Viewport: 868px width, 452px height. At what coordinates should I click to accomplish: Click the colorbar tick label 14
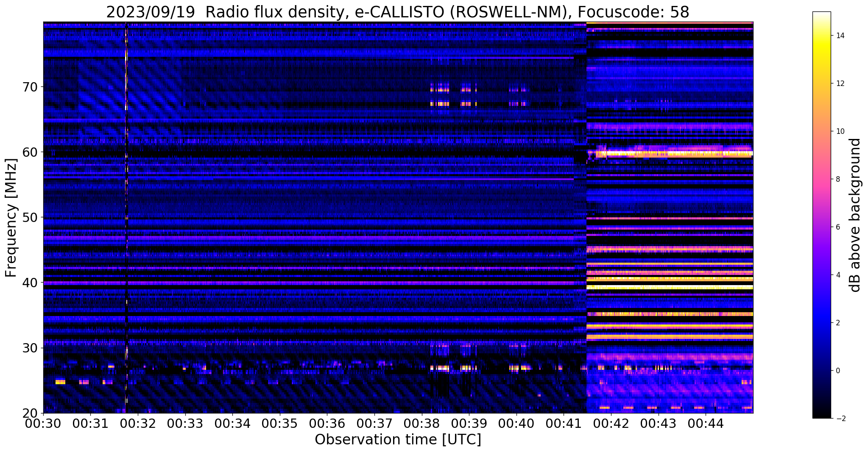(840, 36)
